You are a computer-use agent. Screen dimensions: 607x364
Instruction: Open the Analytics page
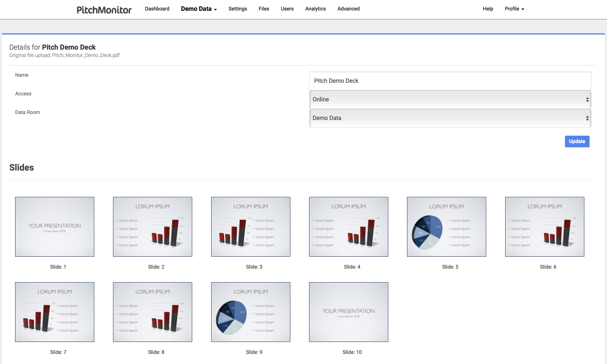[x=315, y=9]
